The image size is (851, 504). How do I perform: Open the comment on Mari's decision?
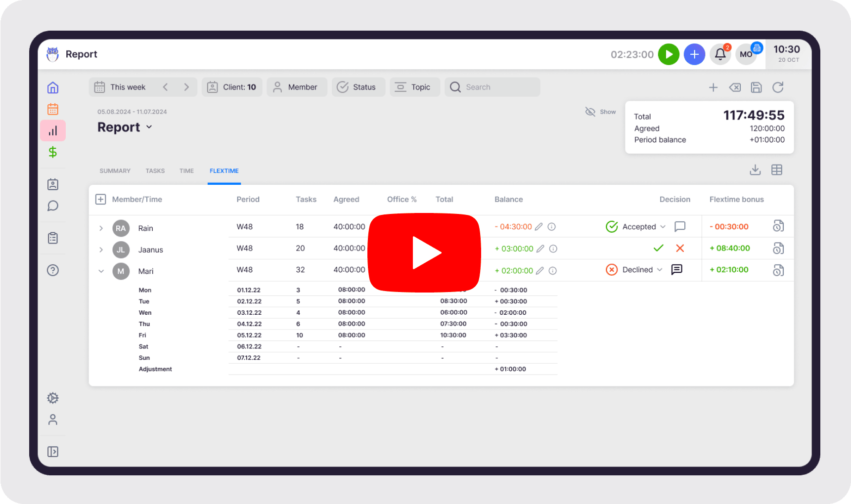(677, 269)
